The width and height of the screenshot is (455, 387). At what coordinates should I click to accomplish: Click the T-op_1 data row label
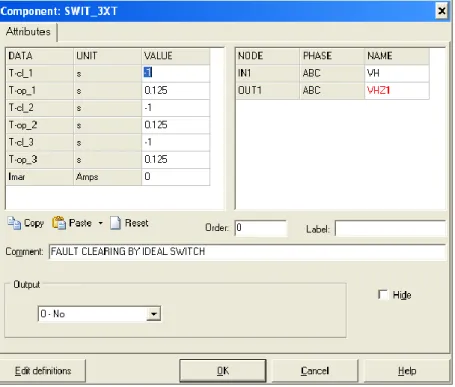coord(40,90)
